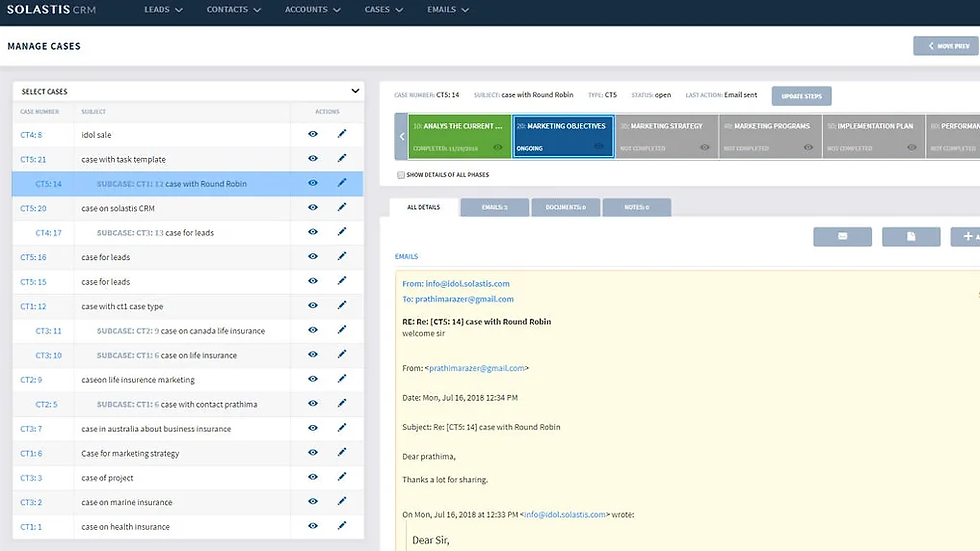Show details of Marketing Programs phase

808,147
